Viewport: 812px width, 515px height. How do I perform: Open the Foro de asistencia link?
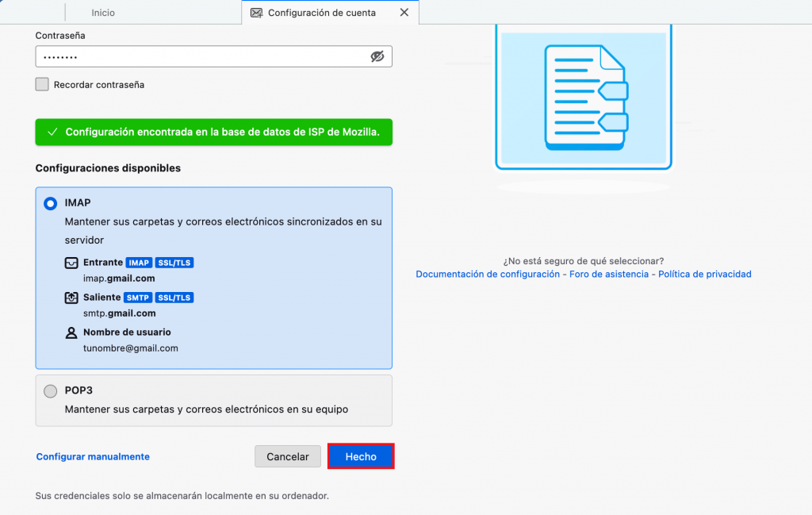tap(608, 274)
